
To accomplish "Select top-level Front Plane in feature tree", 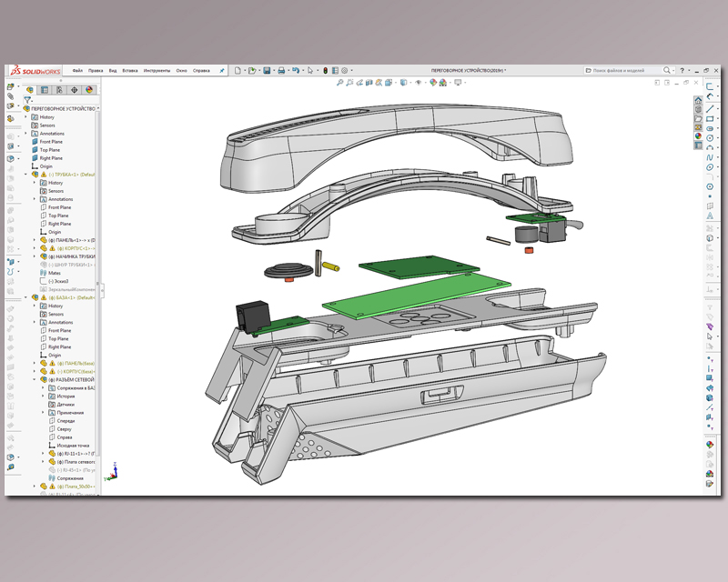I will coord(51,142).
